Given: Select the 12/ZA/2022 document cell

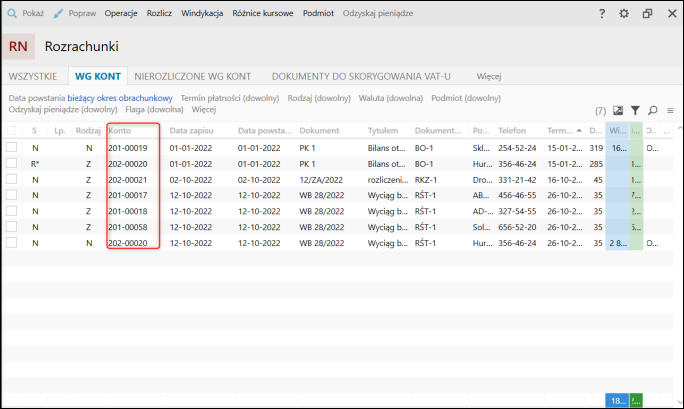Looking at the screenshot, I should click(321, 180).
